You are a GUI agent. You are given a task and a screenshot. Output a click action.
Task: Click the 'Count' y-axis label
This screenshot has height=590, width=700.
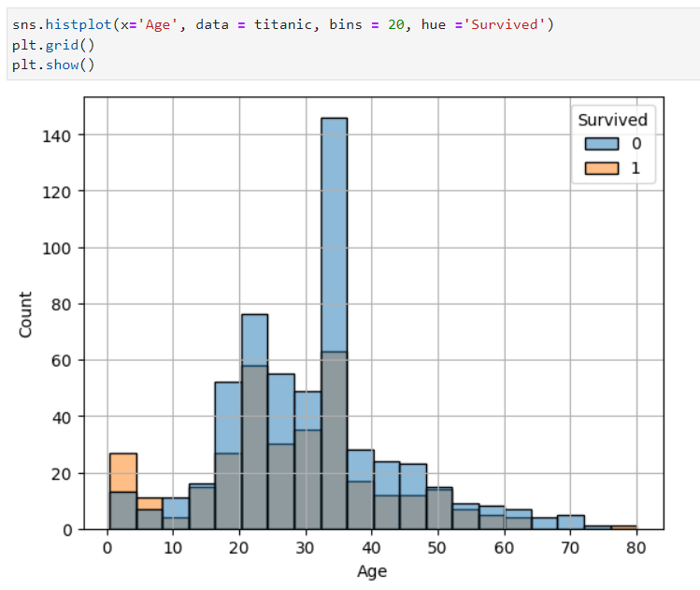[25, 314]
